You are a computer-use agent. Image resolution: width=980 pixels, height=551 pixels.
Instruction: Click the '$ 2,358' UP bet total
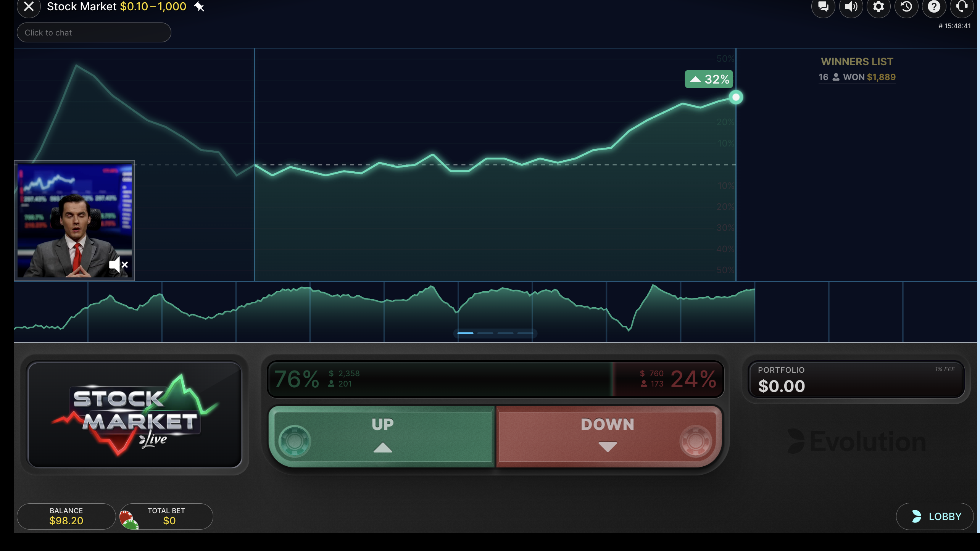(344, 374)
